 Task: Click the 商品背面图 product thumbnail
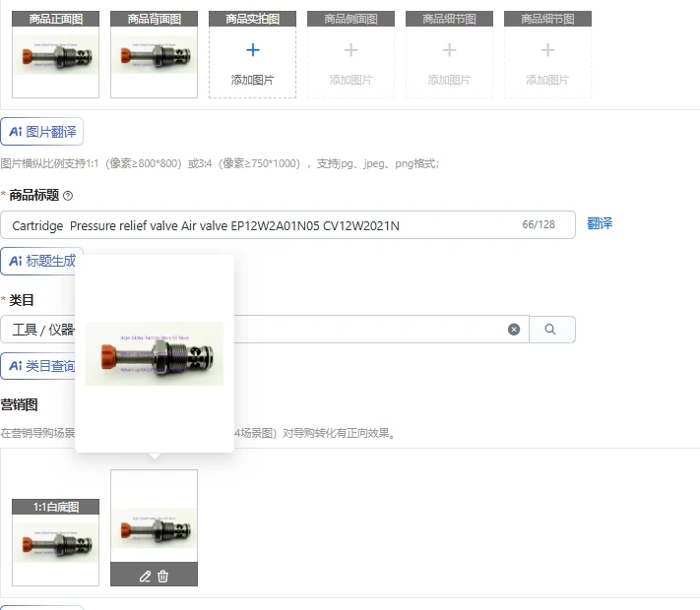(154, 54)
